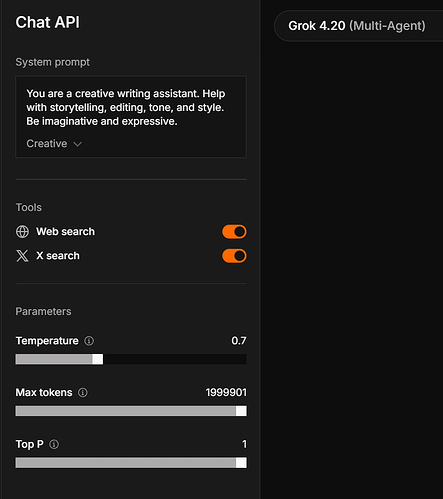Click the Tools section label
Image resolution: width=443 pixels, height=499 pixels.
point(29,207)
